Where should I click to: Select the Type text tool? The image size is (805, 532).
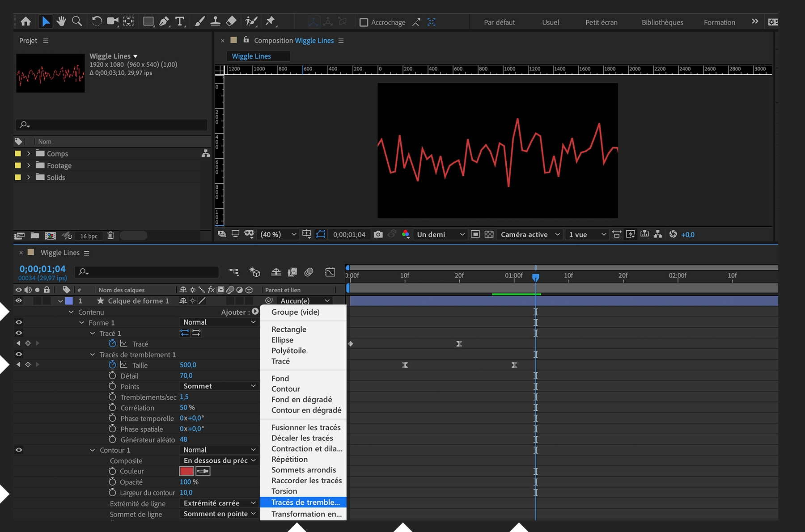[x=180, y=21]
